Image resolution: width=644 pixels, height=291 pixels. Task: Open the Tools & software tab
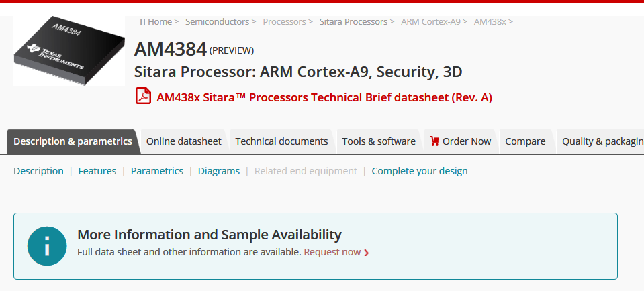click(x=379, y=141)
